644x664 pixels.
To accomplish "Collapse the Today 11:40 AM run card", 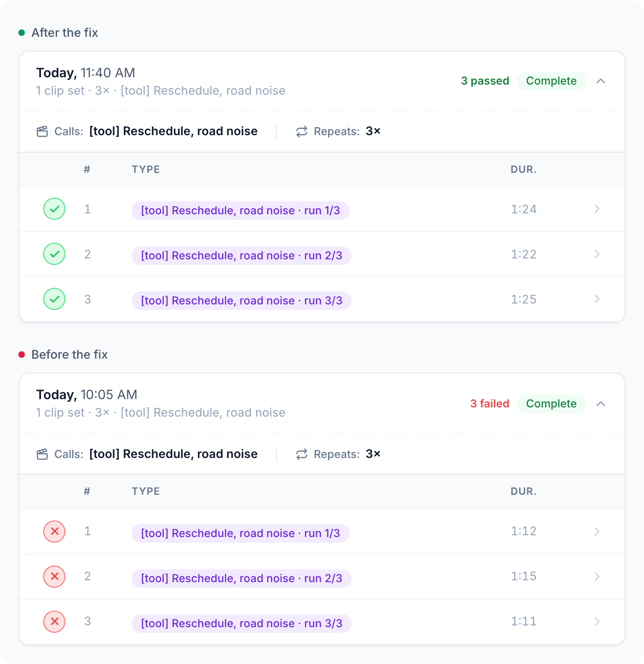I will (601, 81).
